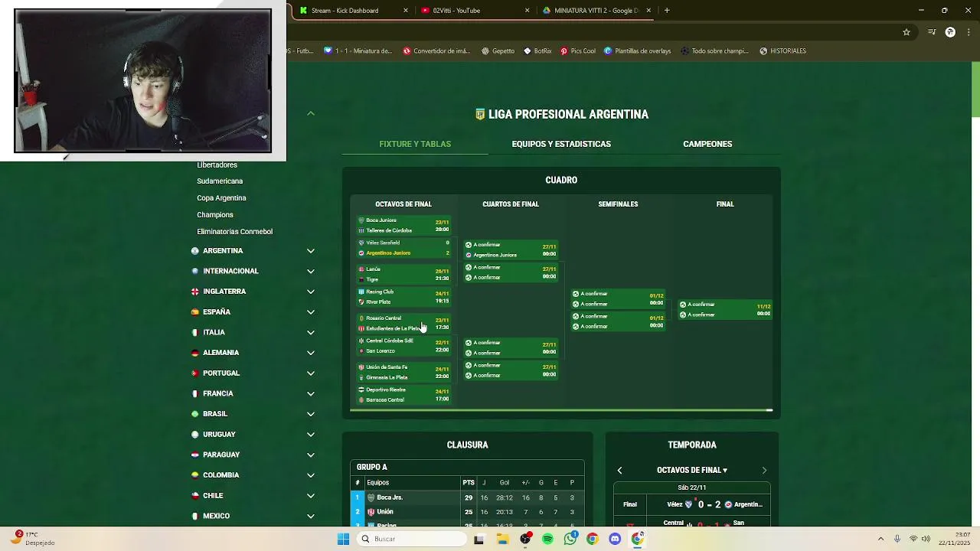980x551 pixels.
Task: Open Champions in the sidebar
Action: point(215,215)
